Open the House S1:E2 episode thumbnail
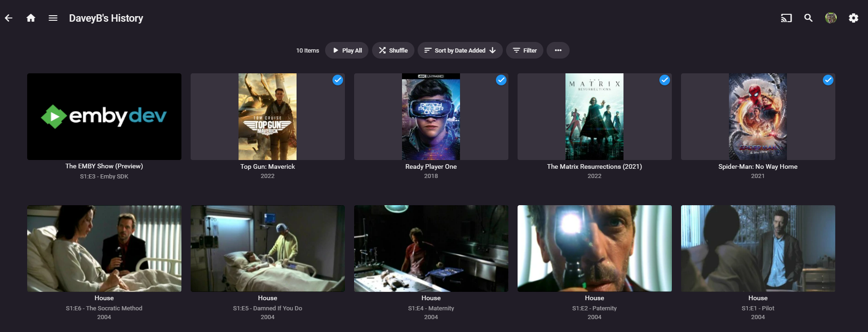Image resolution: width=868 pixels, height=332 pixels. (594, 249)
